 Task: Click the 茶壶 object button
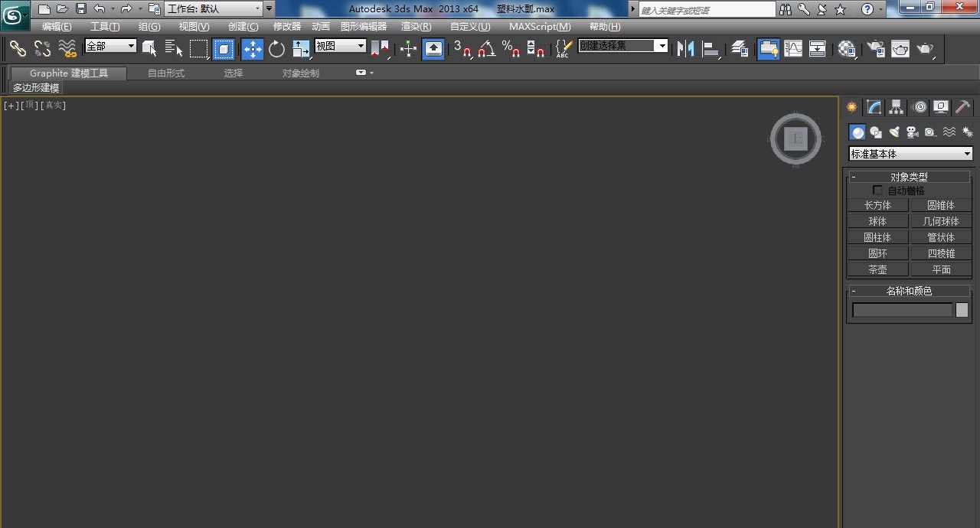pos(877,269)
